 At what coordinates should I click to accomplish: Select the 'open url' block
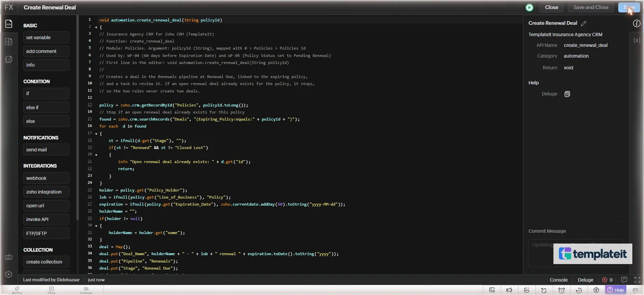(46, 206)
